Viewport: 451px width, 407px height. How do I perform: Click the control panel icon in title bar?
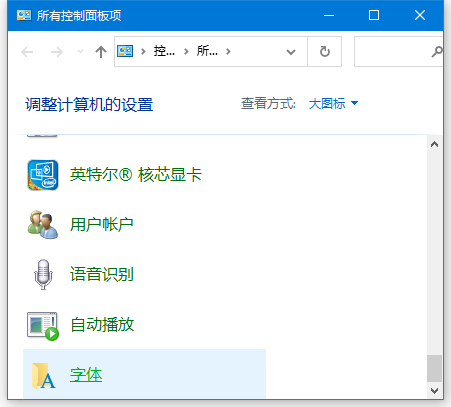(x=24, y=15)
